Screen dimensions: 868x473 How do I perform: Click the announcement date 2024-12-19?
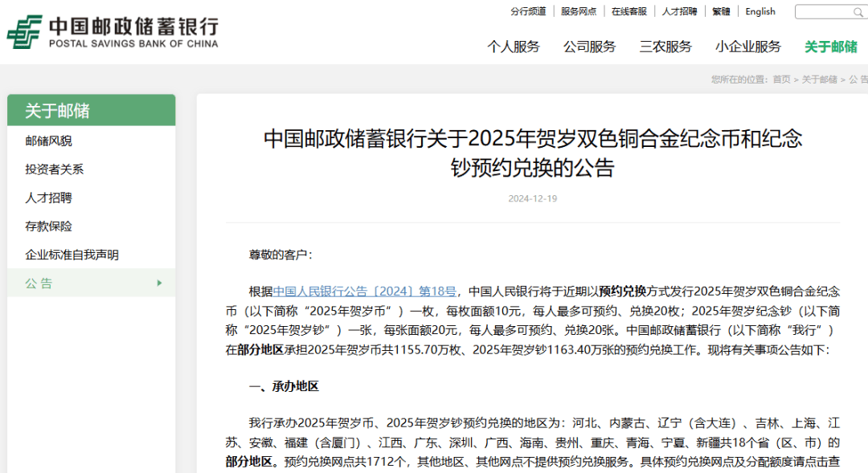point(533,198)
